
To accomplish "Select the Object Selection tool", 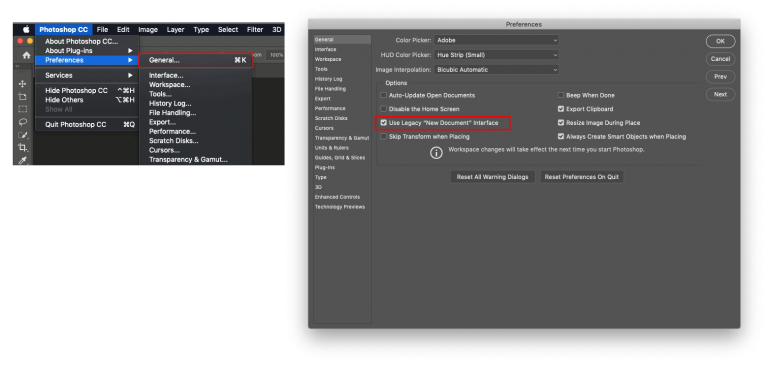I will click(23, 135).
